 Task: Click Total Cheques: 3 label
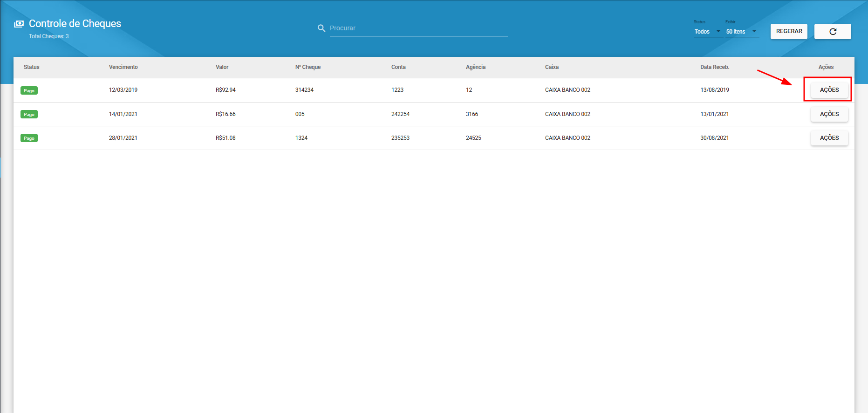tap(49, 36)
